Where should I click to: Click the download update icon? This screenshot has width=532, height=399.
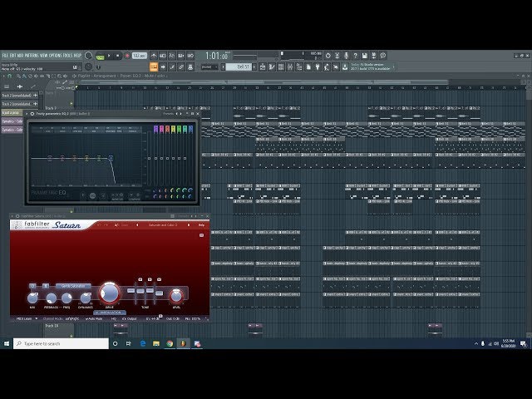(x=345, y=66)
